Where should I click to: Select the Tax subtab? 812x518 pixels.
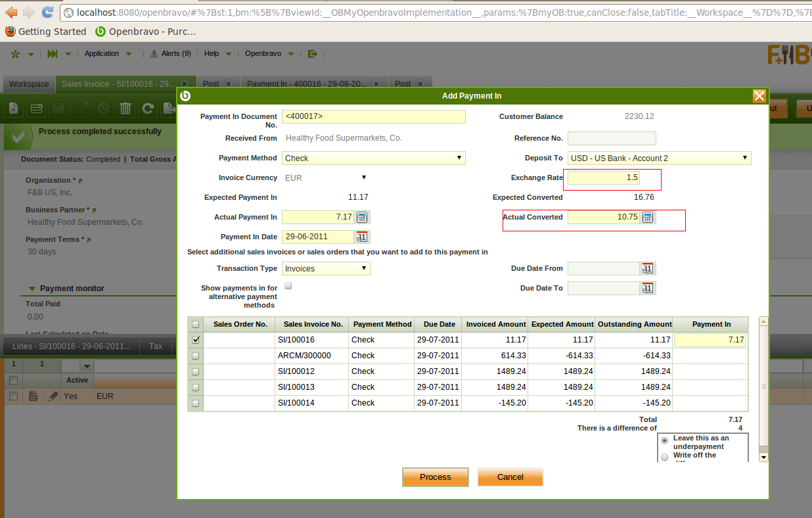156,346
